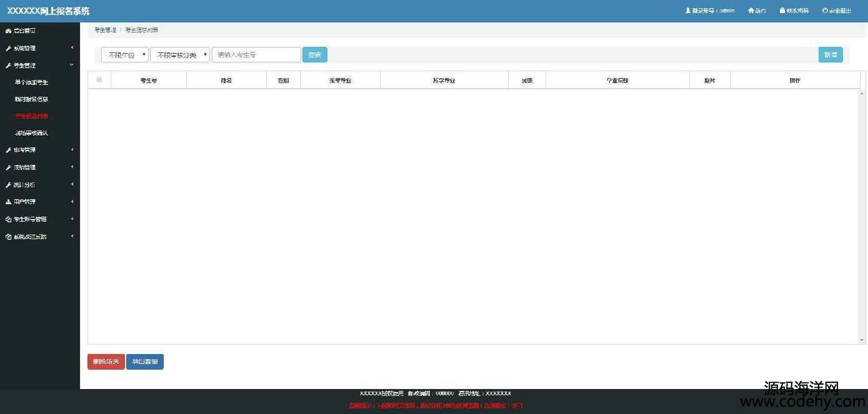The width and height of the screenshot is (868, 414).
Task: Click the 报考专业 column header
Action: 340,81
